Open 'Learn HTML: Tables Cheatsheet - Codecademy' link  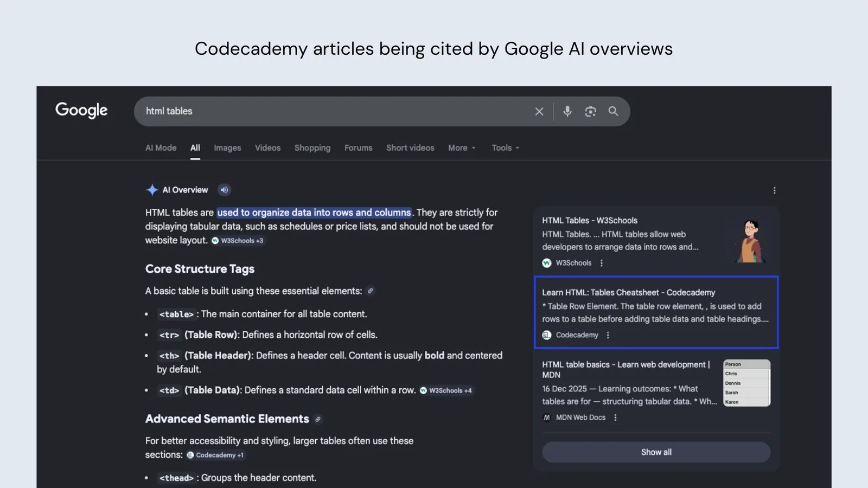point(629,293)
